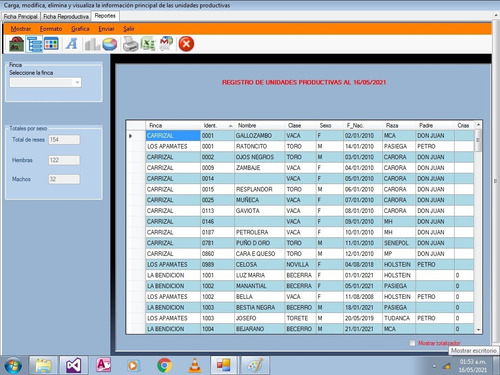The height and width of the screenshot is (375, 500).
Task: Click the network signal tray icon
Action: pos(446,366)
